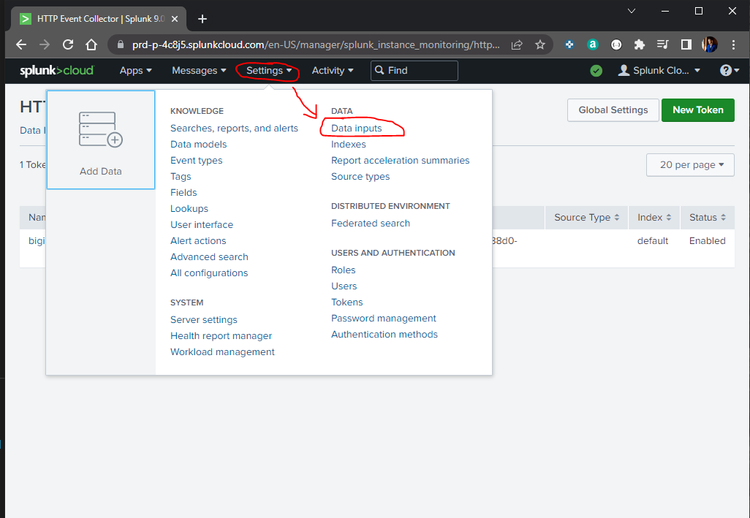
Task: Click the Global Settings button
Action: click(612, 110)
